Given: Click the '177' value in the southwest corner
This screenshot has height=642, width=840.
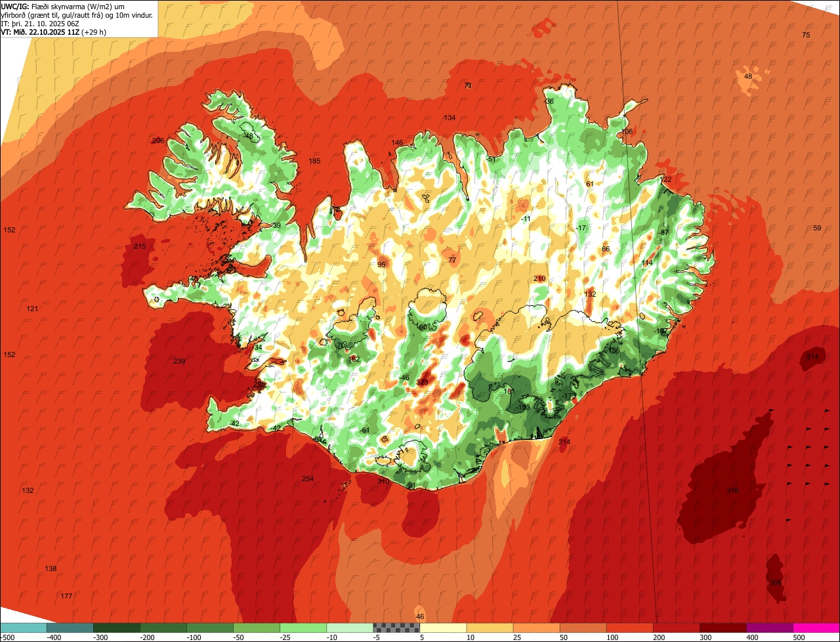Looking at the screenshot, I should click(x=66, y=595).
